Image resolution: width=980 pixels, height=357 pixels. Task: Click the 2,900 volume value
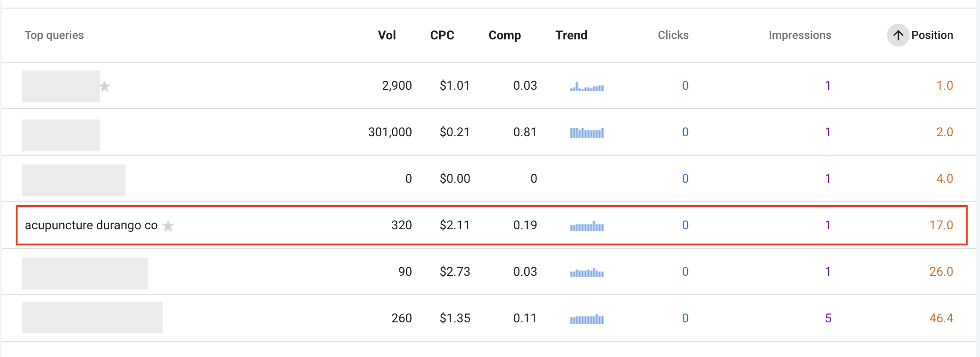(396, 85)
